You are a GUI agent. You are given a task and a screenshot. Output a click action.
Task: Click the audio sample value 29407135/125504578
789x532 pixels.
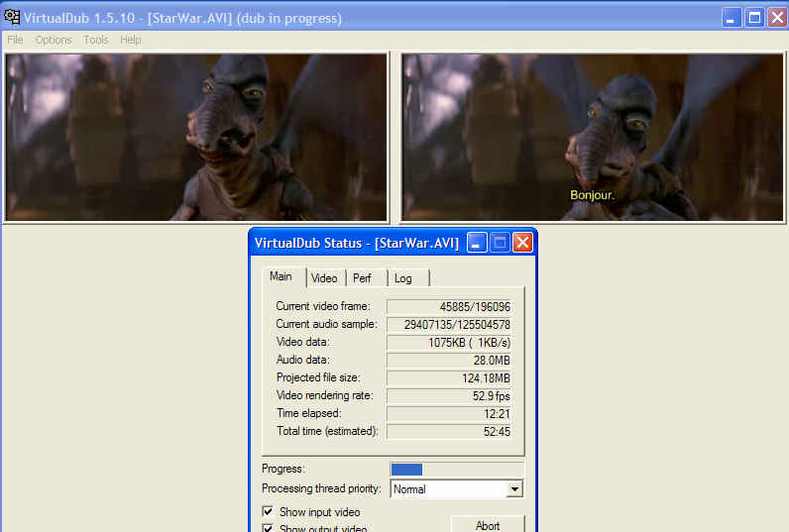point(449,325)
